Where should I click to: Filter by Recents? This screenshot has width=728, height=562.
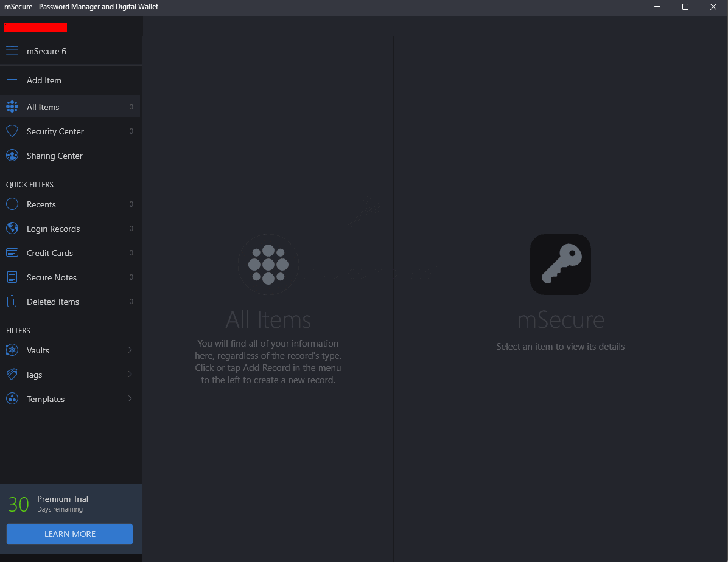(x=69, y=204)
